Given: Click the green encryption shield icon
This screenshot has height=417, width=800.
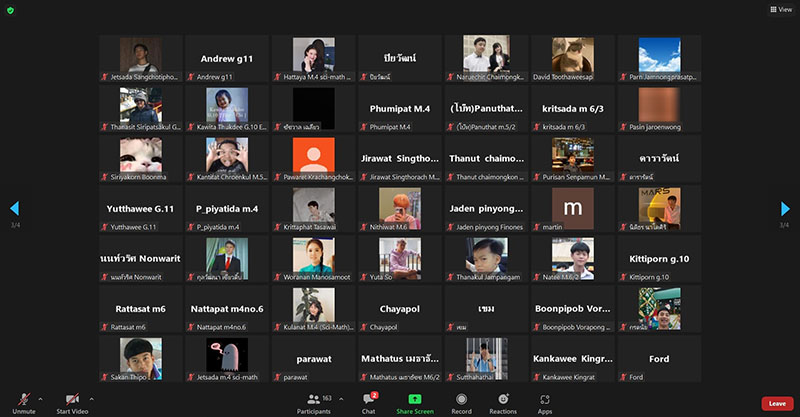Looking at the screenshot, I should point(10,10).
